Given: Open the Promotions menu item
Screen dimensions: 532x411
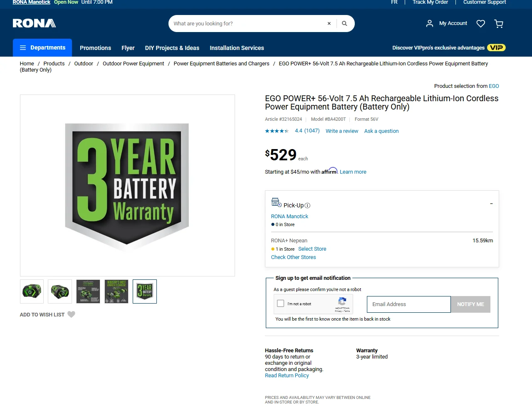Looking at the screenshot, I should [x=95, y=48].
